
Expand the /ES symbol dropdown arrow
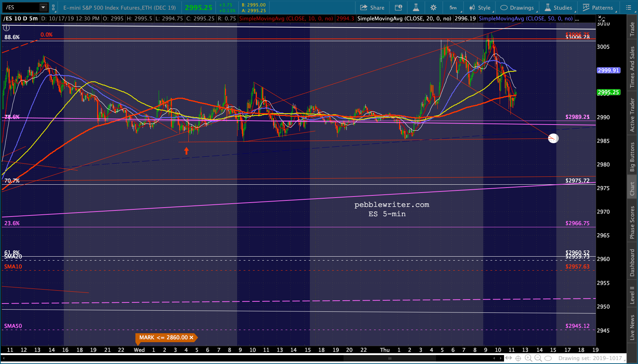pyautogui.click(x=43, y=8)
